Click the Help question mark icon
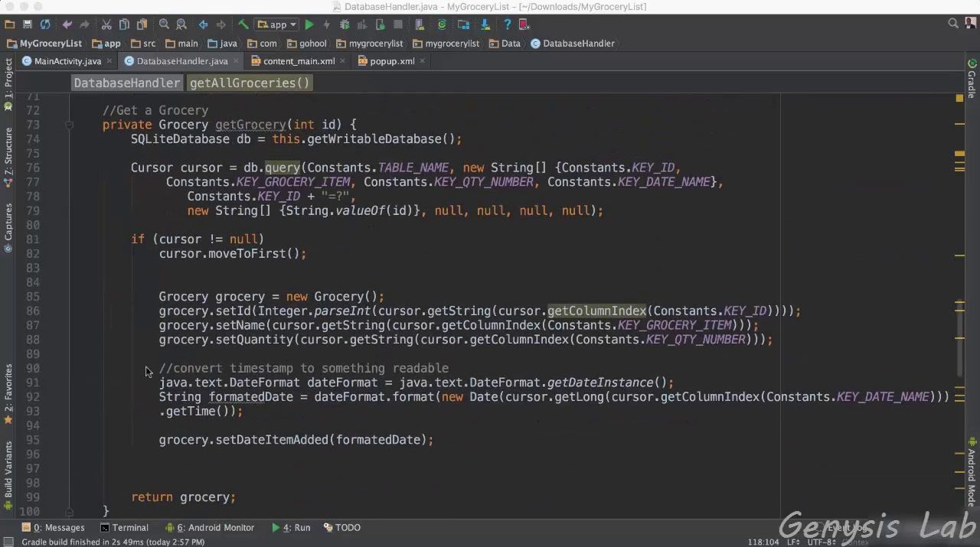The image size is (980, 547). coord(507,24)
